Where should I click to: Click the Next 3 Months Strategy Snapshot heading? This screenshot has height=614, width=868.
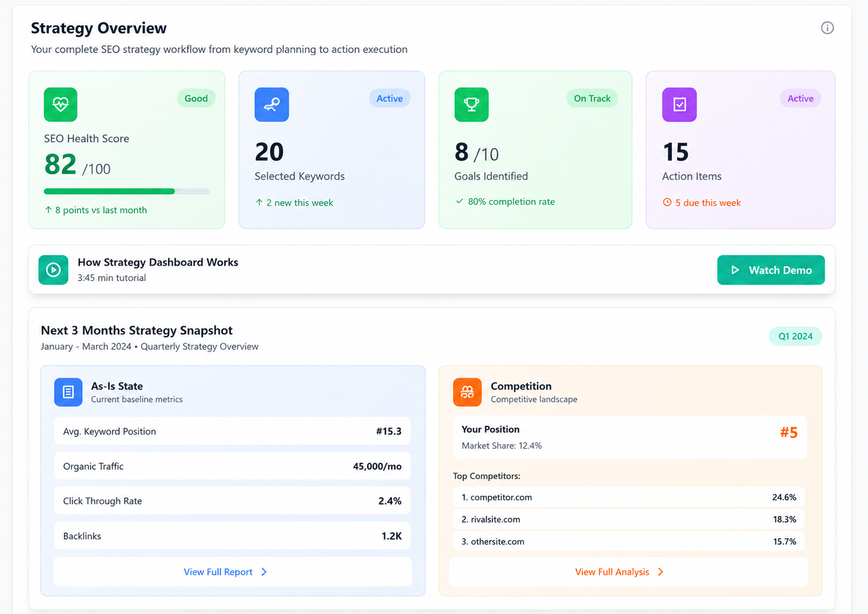click(x=137, y=331)
